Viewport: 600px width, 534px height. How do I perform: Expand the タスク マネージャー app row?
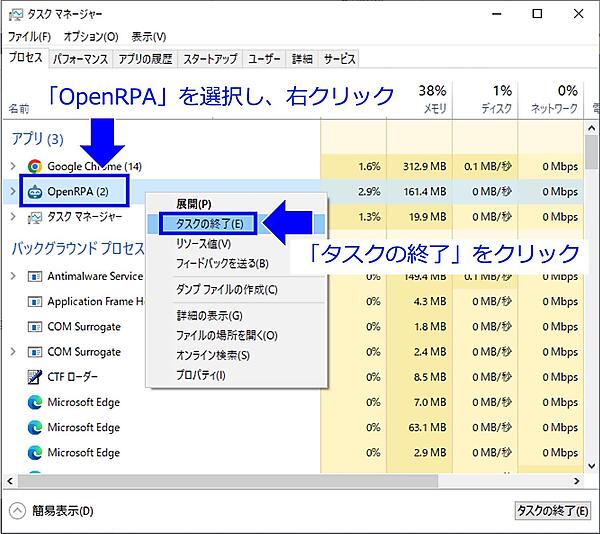pos(13,217)
